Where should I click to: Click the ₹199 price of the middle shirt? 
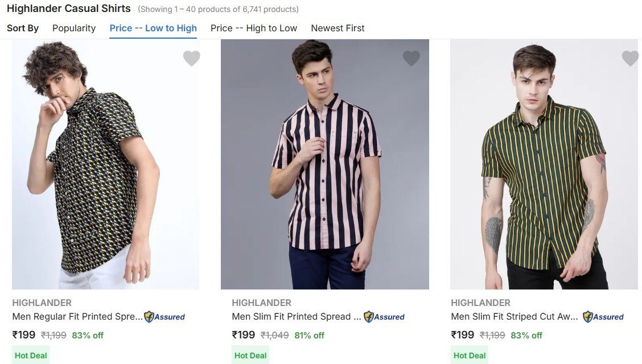point(244,335)
